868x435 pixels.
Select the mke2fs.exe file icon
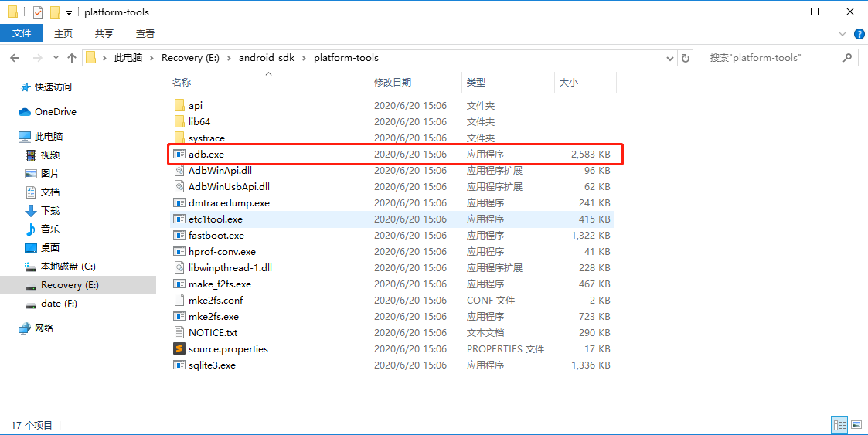179,317
